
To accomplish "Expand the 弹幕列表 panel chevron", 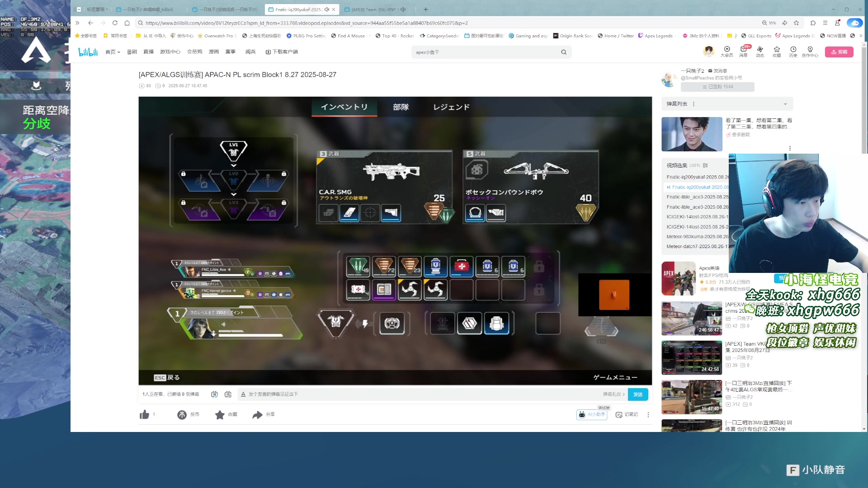I will pyautogui.click(x=785, y=104).
